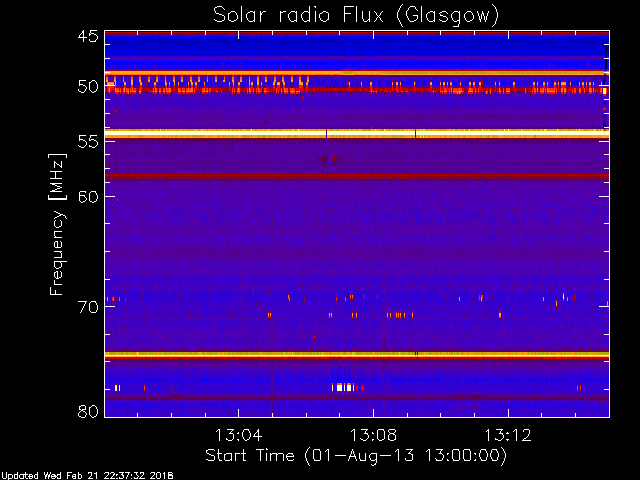
Task: Click the 50 frequency tick label
Action: [x=88, y=87]
